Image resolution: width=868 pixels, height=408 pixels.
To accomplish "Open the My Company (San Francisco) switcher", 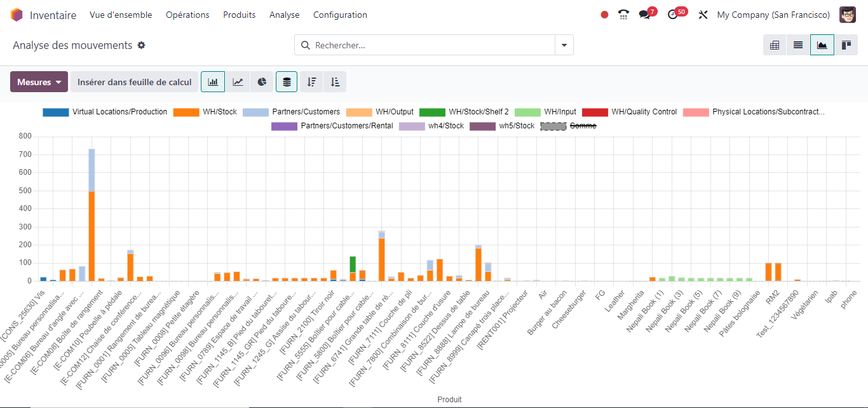I will (x=773, y=15).
